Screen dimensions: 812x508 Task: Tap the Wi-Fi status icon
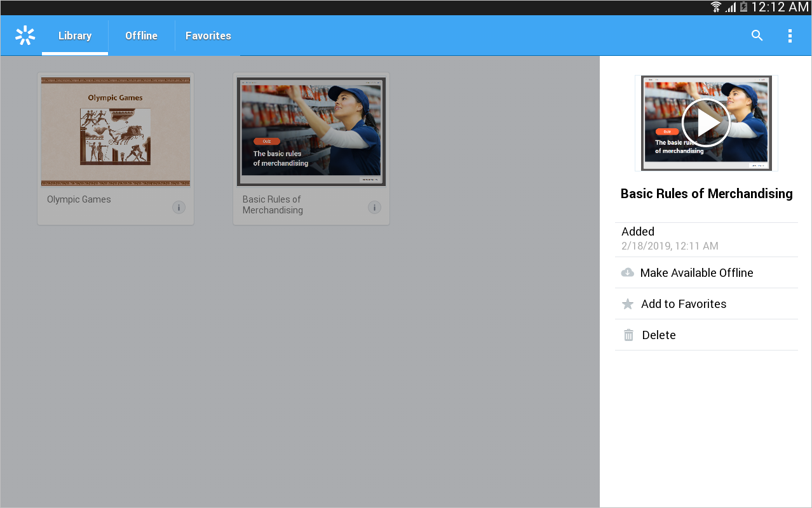pyautogui.click(x=716, y=7)
